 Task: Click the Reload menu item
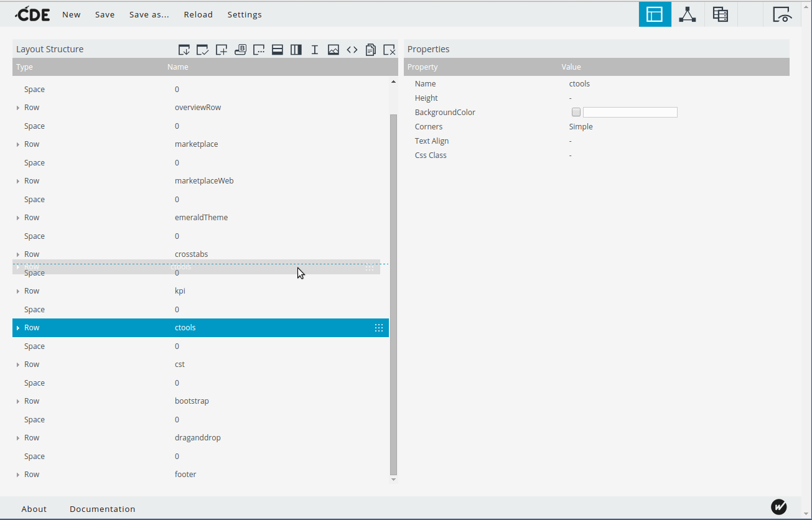coord(198,14)
